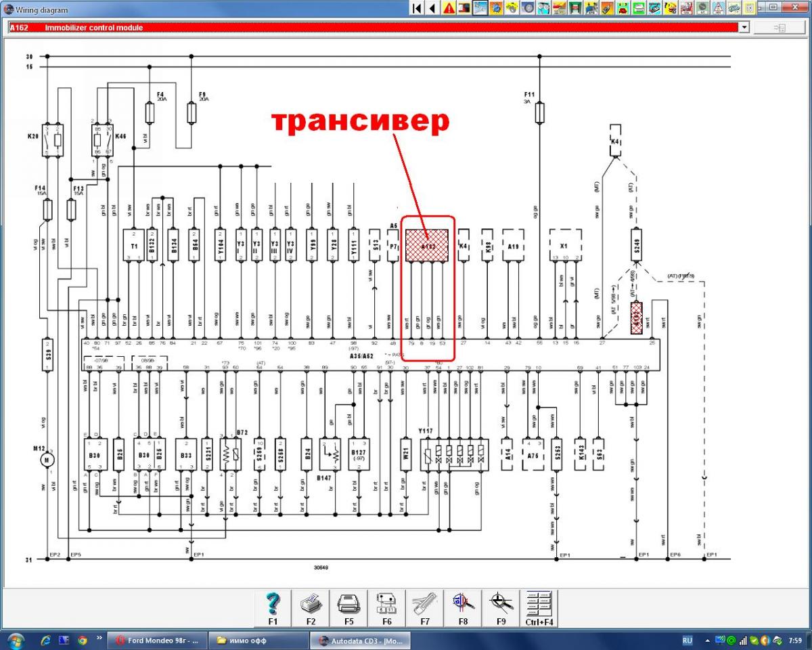The width and height of the screenshot is (812, 650).
Task: Click the red warning triangle toolbar icon
Action: coord(449,8)
